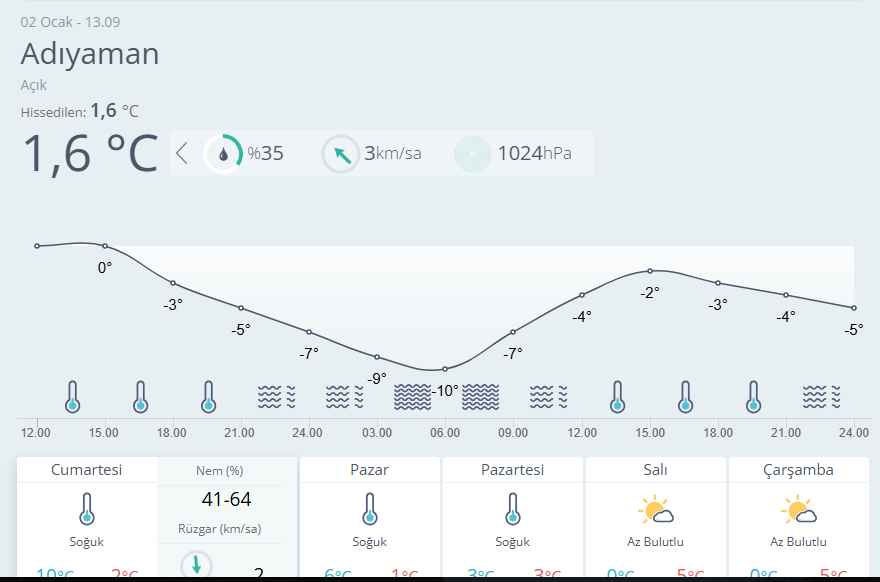This screenshot has height=582, width=880.
Task: Click Cumartesi thermometer forecast icon
Action: 86,509
